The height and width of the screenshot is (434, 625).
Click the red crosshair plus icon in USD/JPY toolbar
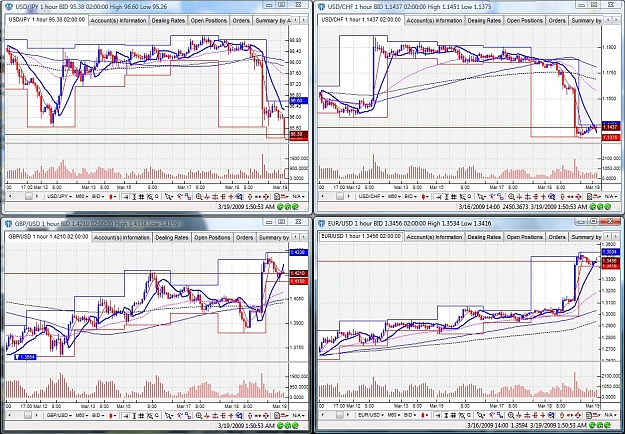231,196
